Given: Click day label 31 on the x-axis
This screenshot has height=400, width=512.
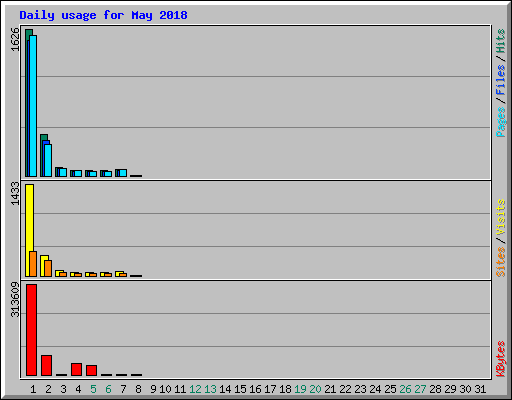Looking at the screenshot, I should click(x=480, y=389).
